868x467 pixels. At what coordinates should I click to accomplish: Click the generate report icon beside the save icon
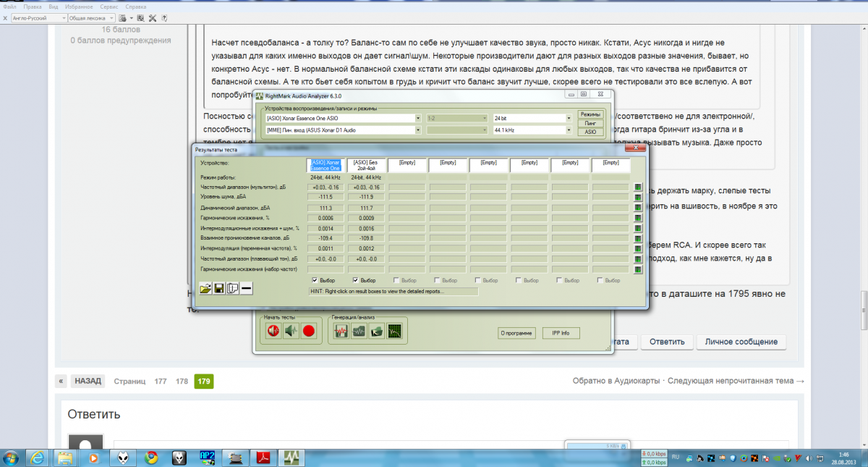tap(233, 289)
